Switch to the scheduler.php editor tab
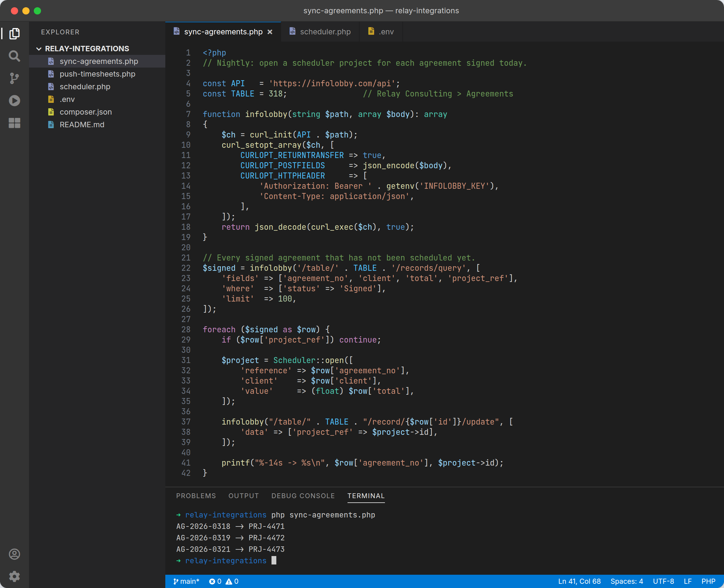 (x=320, y=32)
